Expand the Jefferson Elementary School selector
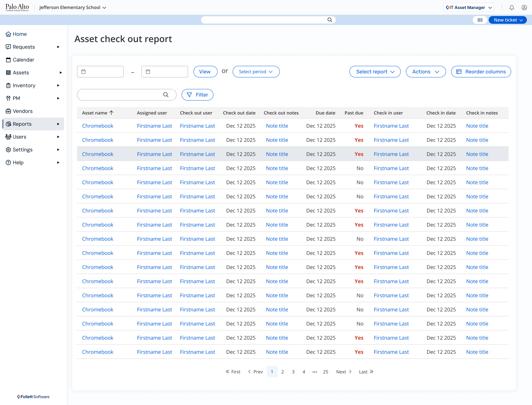 [73, 7]
